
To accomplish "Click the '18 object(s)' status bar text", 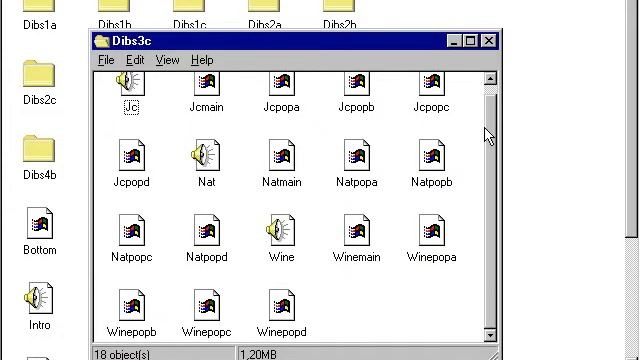I will coord(122,354).
